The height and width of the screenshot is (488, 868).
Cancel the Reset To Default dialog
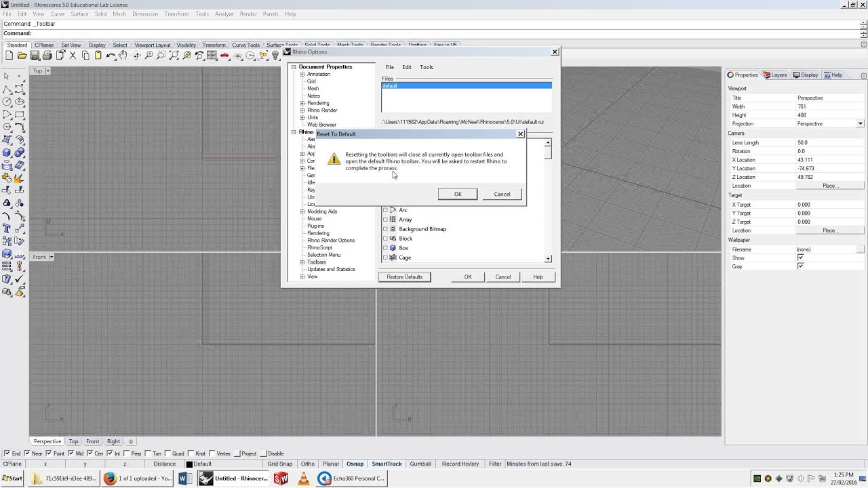pyautogui.click(x=502, y=195)
